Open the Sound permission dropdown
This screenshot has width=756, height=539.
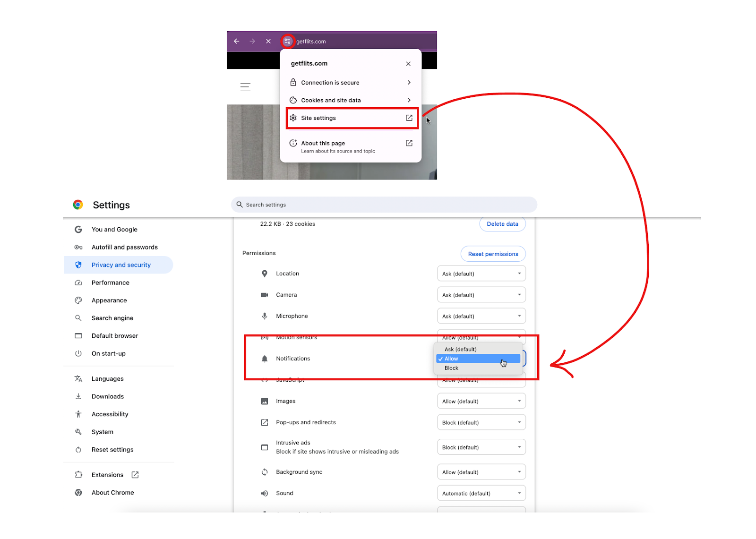481,493
